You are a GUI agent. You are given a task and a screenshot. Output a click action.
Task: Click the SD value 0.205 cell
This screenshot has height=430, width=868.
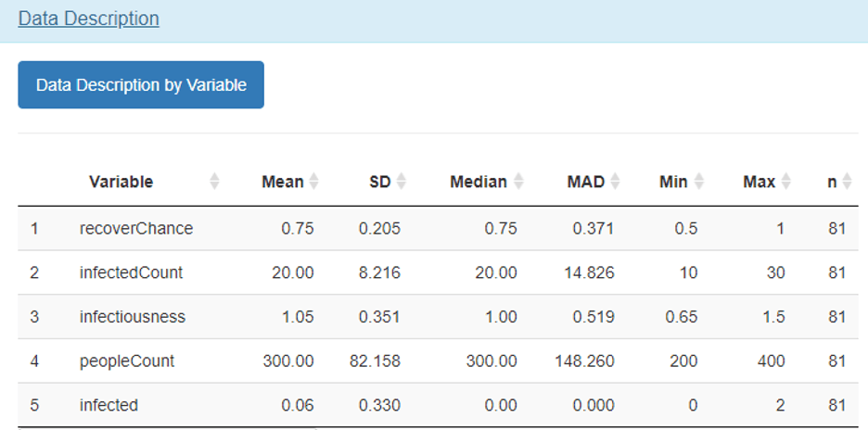[380, 228]
